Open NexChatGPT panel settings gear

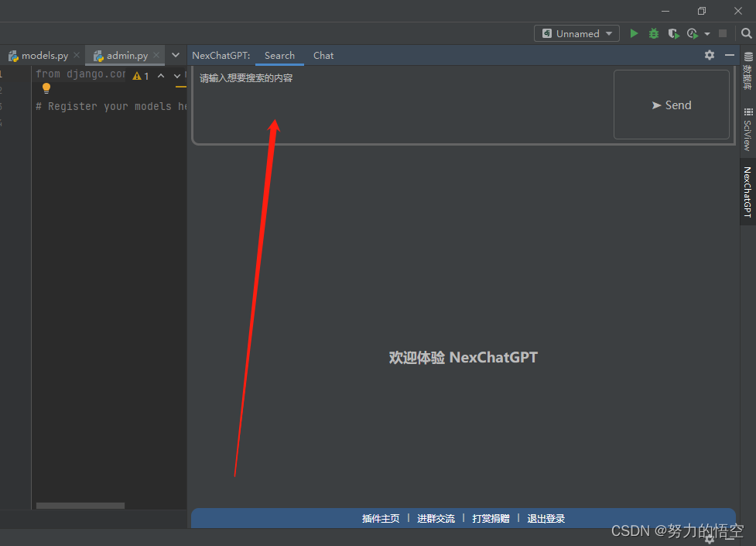coord(710,55)
